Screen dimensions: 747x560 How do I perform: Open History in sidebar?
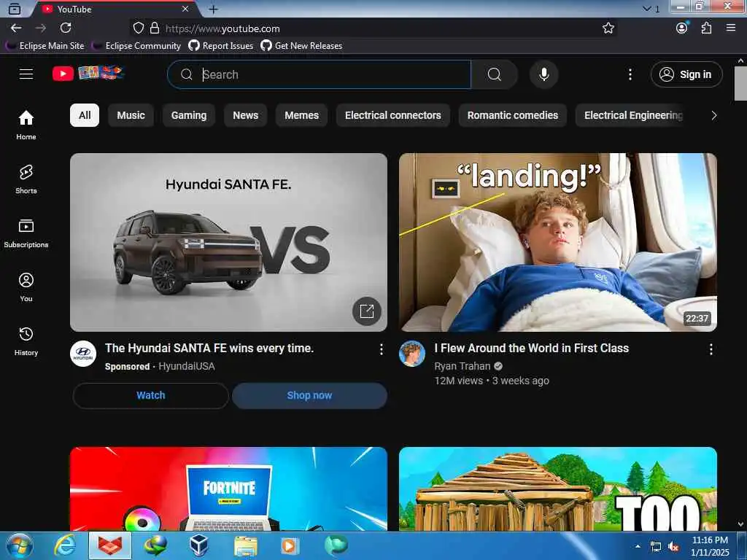click(26, 341)
